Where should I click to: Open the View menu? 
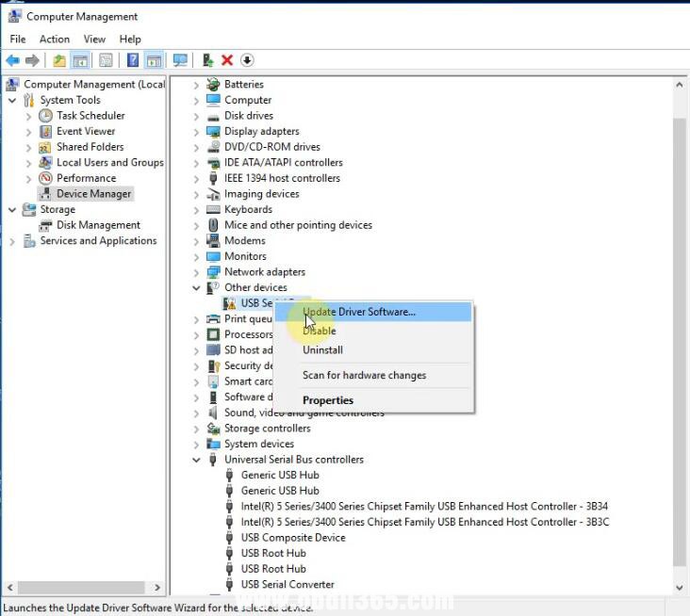pos(94,40)
